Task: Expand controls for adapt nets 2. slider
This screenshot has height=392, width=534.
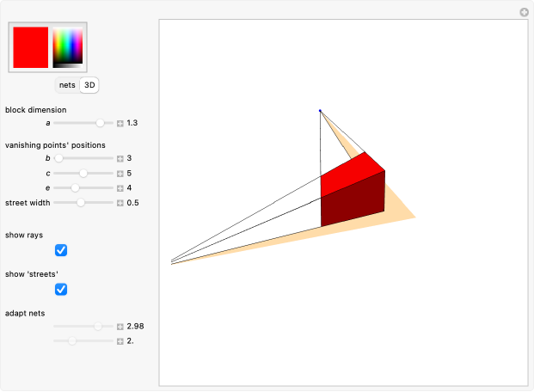Action: click(x=120, y=341)
